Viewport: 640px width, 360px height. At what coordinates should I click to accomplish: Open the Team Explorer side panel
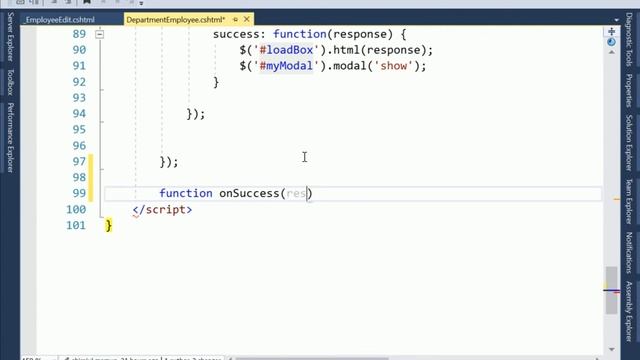click(x=629, y=201)
